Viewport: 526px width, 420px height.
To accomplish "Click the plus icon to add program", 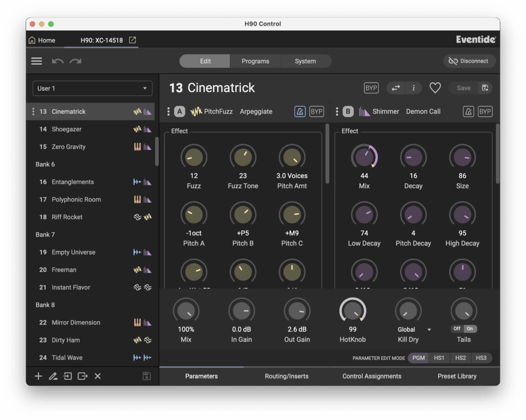I will click(x=38, y=376).
